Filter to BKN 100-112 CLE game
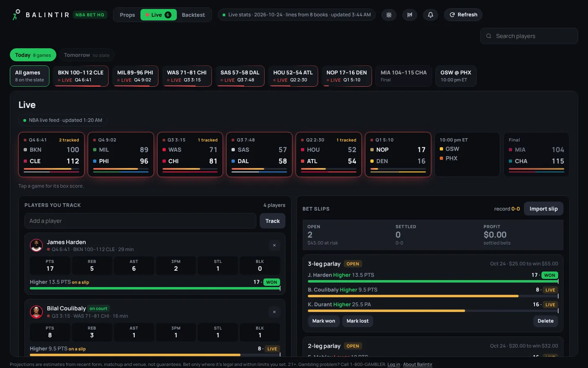 click(80, 76)
